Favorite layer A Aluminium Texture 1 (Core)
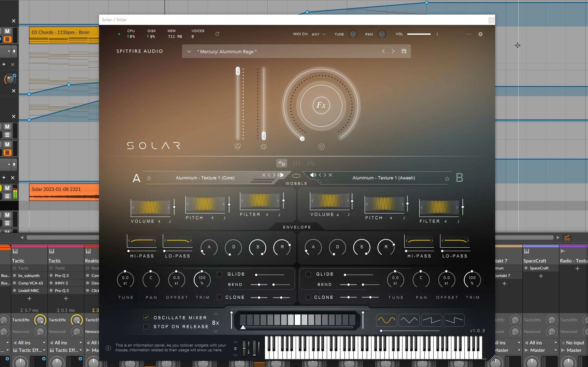588x367 pixels. click(x=149, y=178)
